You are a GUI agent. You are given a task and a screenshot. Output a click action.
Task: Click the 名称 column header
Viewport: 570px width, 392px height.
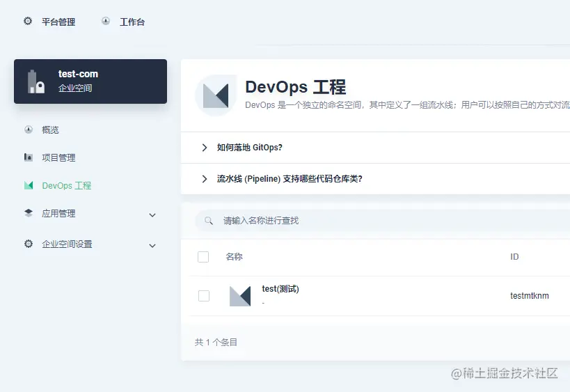click(x=234, y=257)
